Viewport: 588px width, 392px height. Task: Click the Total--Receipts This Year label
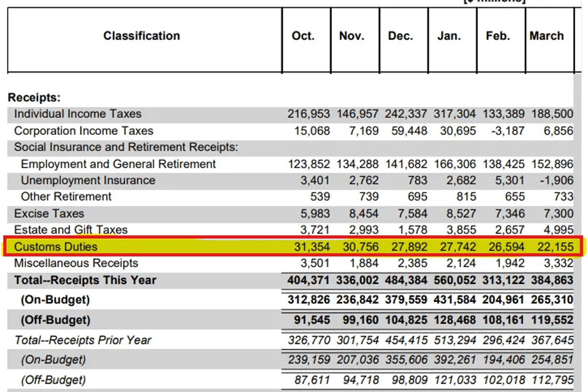click(x=85, y=280)
